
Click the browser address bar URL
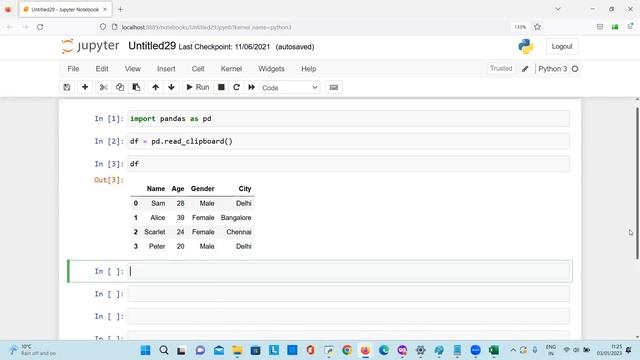pyautogui.click(x=207, y=27)
